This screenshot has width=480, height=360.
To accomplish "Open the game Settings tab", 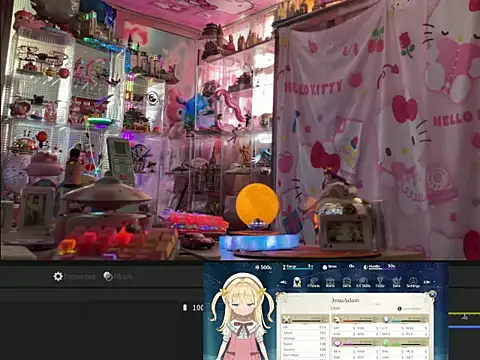I will [x=413, y=282].
